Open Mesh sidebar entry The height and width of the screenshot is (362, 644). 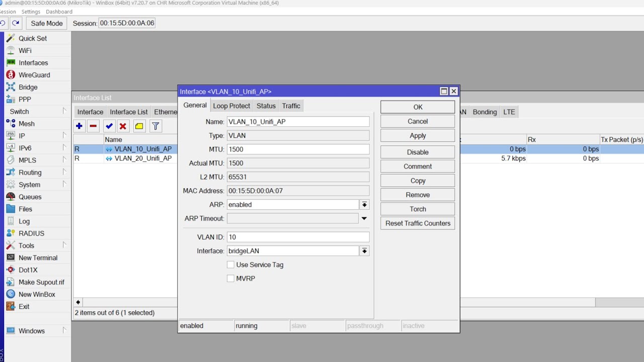(x=27, y=124)
